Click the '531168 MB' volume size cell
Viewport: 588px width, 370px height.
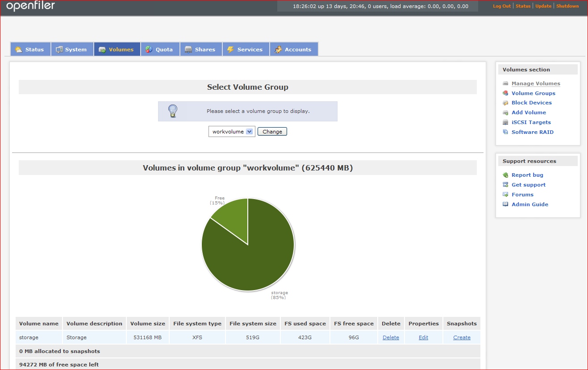pyautogui.click(x=147, y=337)
